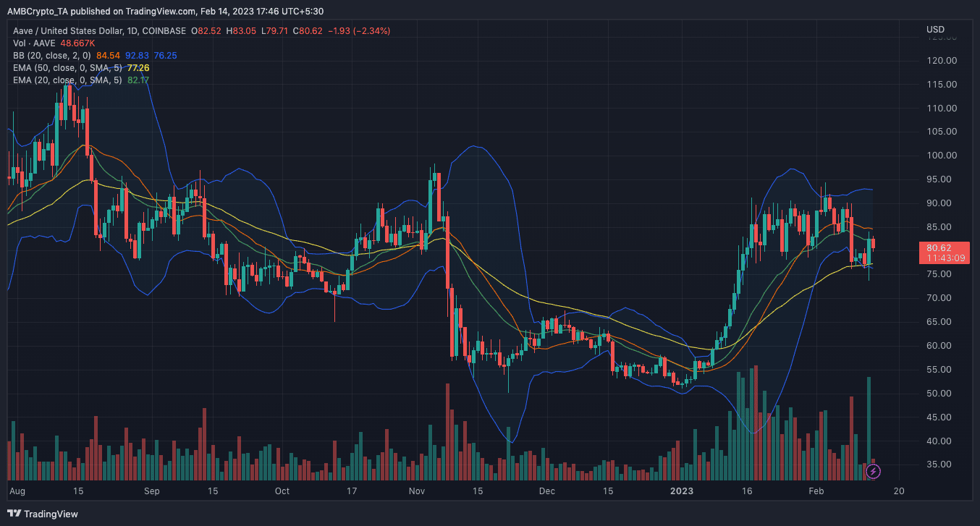Click the Nov date axis label
The image size is (980, 526).
(x=418, y=491)
